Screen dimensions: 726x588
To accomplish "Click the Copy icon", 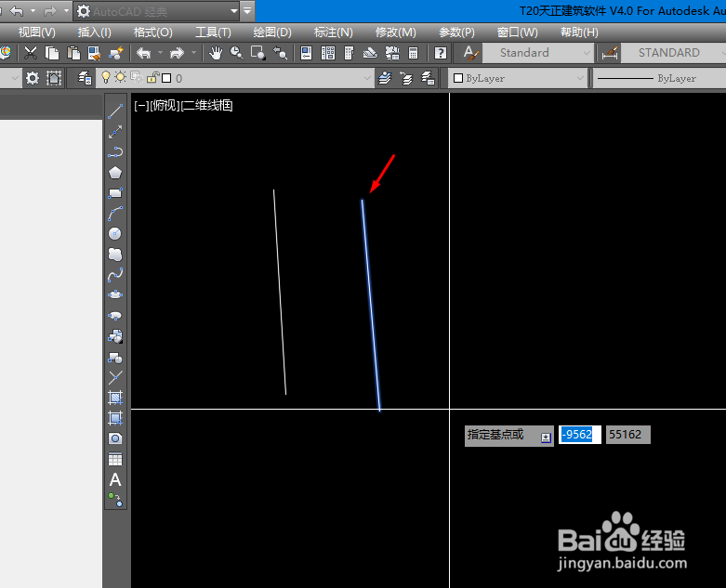I will tap(52, 53).
